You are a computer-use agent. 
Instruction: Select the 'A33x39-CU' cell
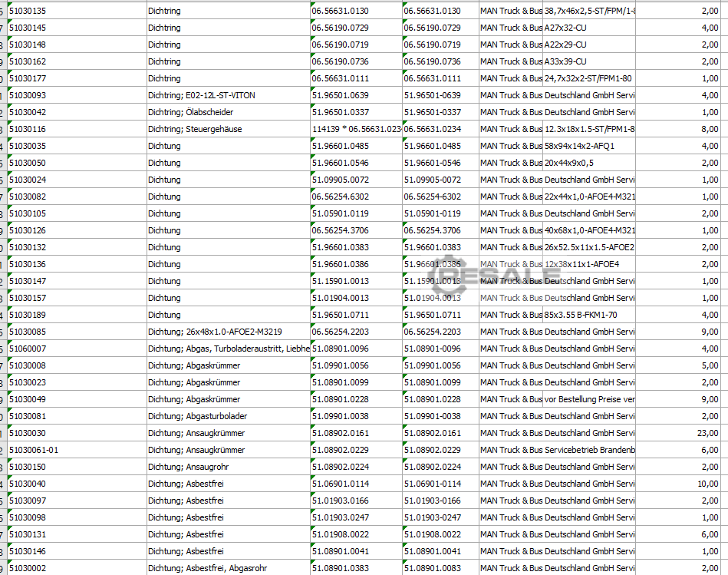[588, 61]
